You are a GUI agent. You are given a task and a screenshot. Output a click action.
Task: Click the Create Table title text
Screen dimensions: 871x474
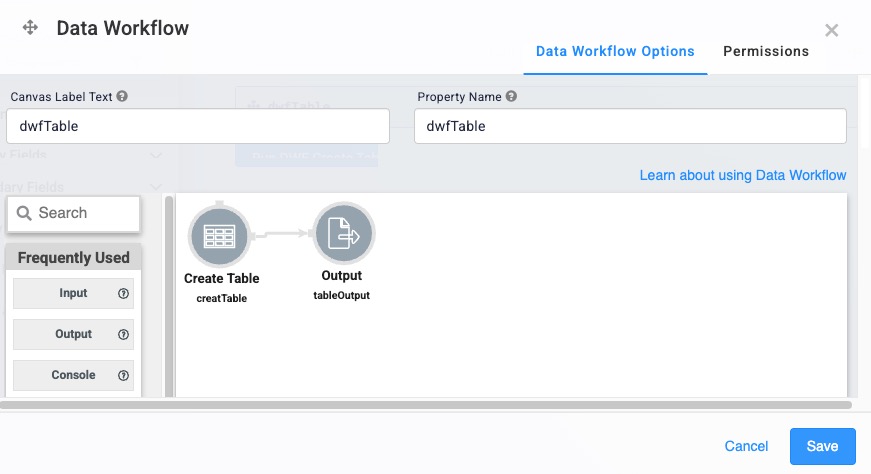(222, 278)
